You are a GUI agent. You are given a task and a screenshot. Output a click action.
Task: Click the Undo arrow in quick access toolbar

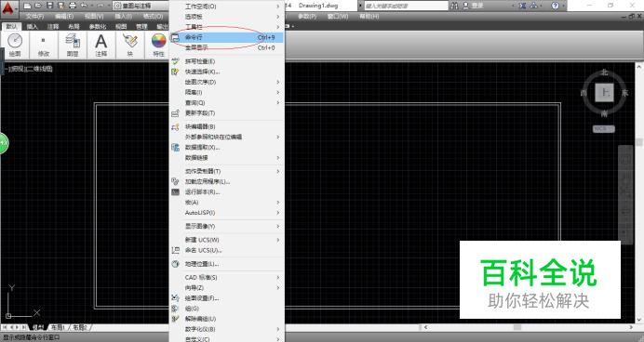coord(84,6)
